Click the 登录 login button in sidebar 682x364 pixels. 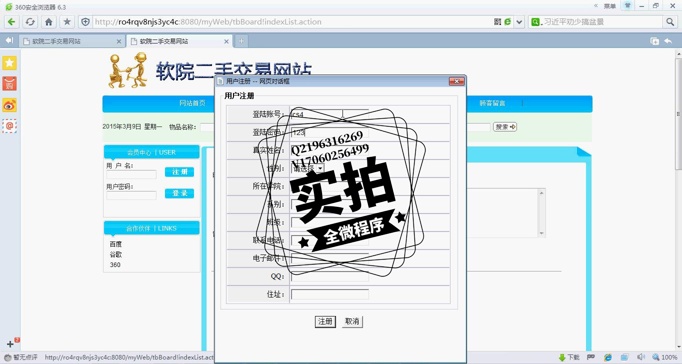click(x=179, y=193)
